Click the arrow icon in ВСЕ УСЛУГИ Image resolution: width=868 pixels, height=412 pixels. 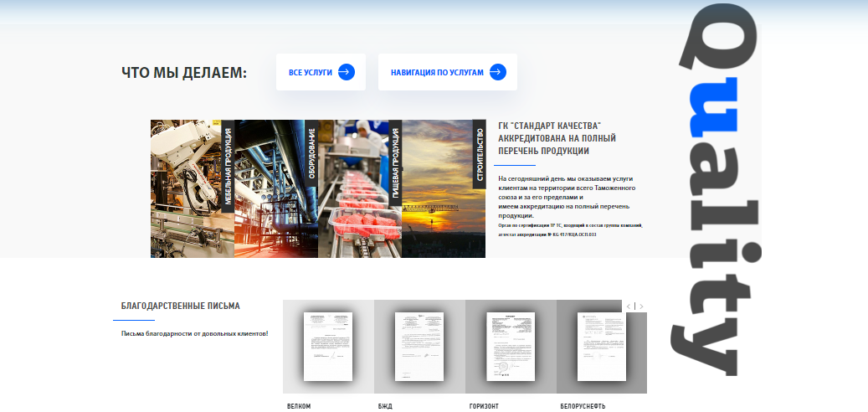click(346, 72)
